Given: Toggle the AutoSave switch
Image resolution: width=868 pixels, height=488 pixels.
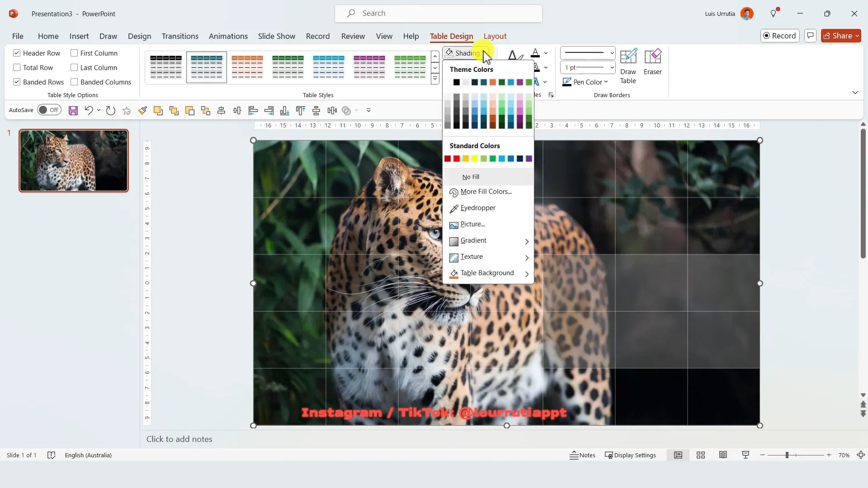Looking at the screenshot, I should [x=49, y=110].
